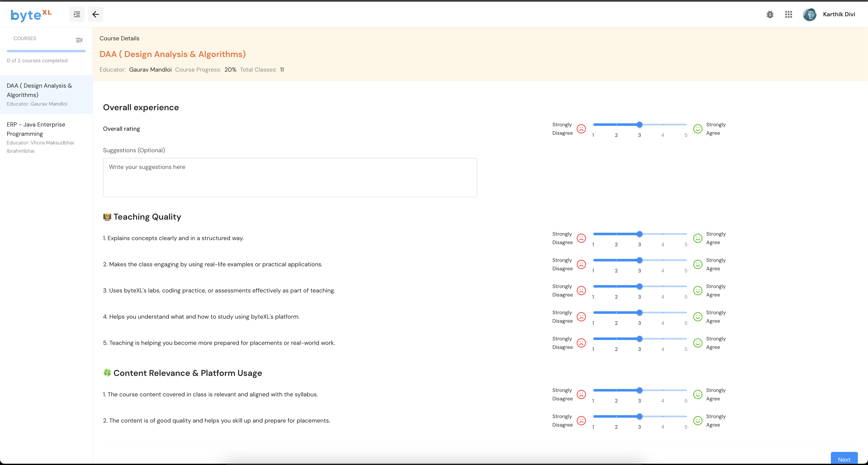
Task: Click sad face for 'Explains concepts clearly' row
Action: 581,238
